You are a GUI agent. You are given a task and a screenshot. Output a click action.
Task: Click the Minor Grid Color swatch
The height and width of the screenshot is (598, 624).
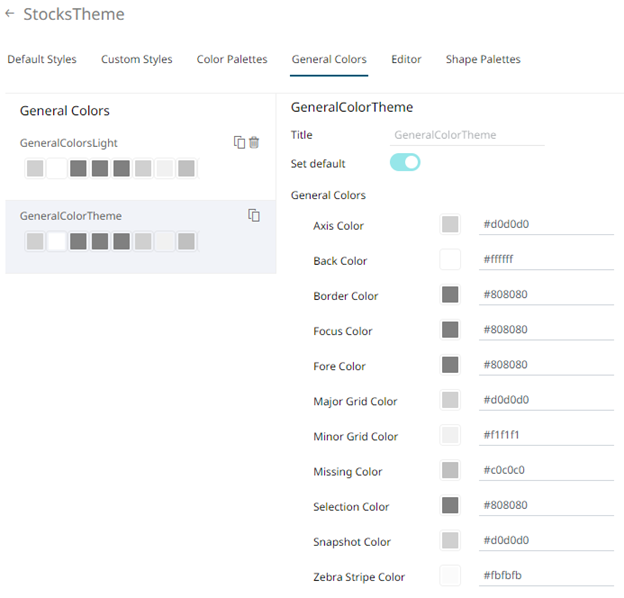pyautogui.click(x=450, y=436)
